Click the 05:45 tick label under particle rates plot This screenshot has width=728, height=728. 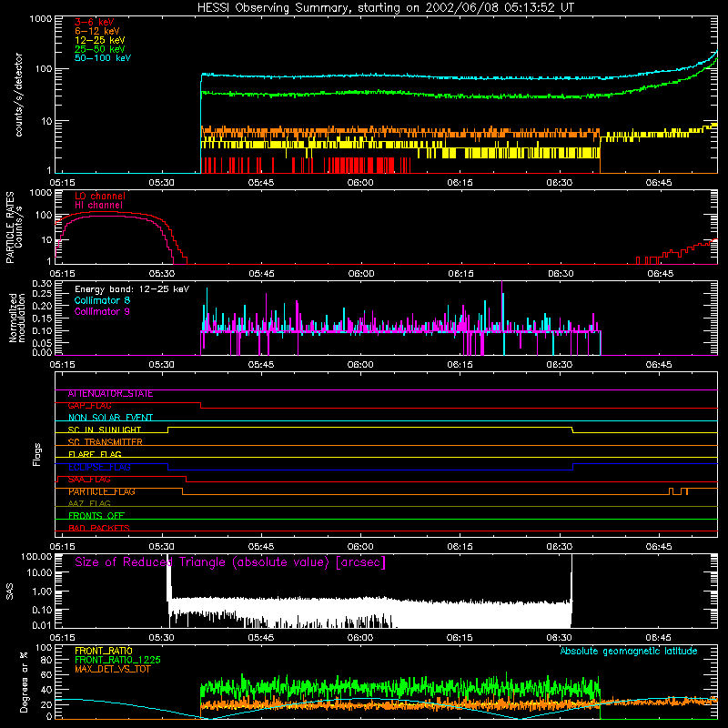tap(261, 274)
